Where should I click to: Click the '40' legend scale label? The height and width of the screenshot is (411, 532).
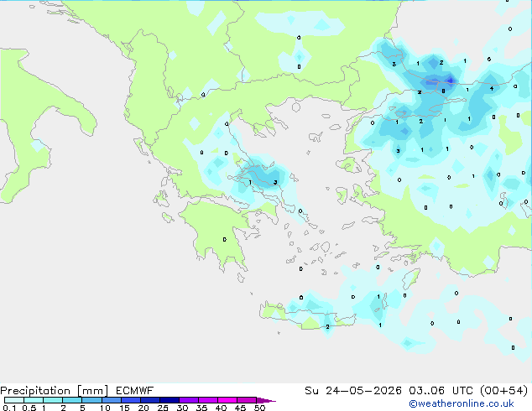221,408
